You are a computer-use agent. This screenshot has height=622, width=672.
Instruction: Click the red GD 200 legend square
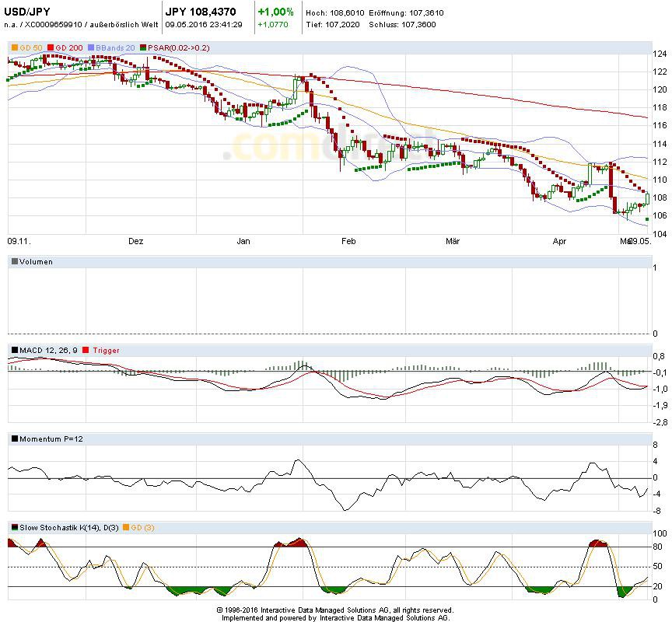point(51,48)
